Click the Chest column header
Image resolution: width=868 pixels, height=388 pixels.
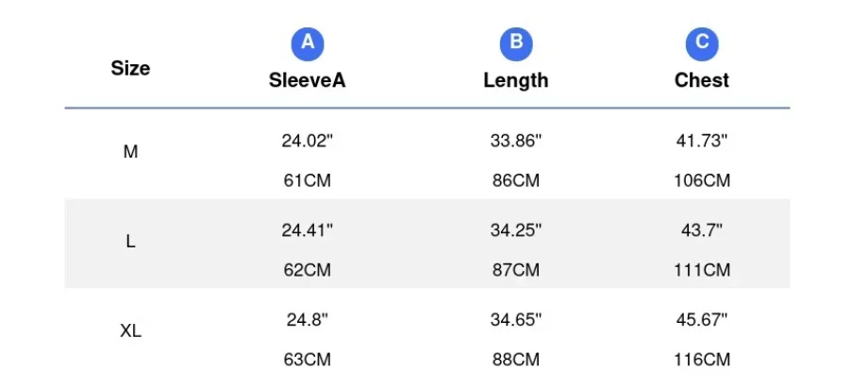click(x=702, y=80)
